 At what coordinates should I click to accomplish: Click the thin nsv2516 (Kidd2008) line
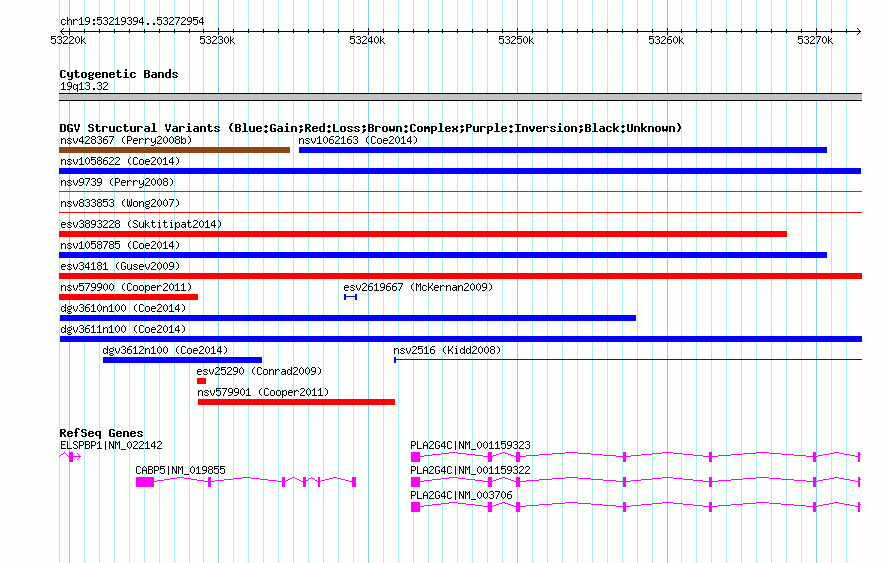(628, 360)
